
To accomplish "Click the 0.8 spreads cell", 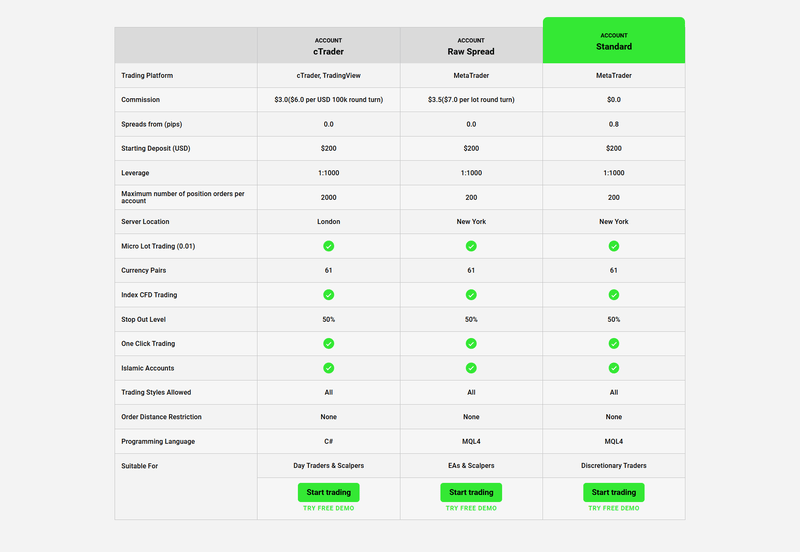I will pos(614,124).
